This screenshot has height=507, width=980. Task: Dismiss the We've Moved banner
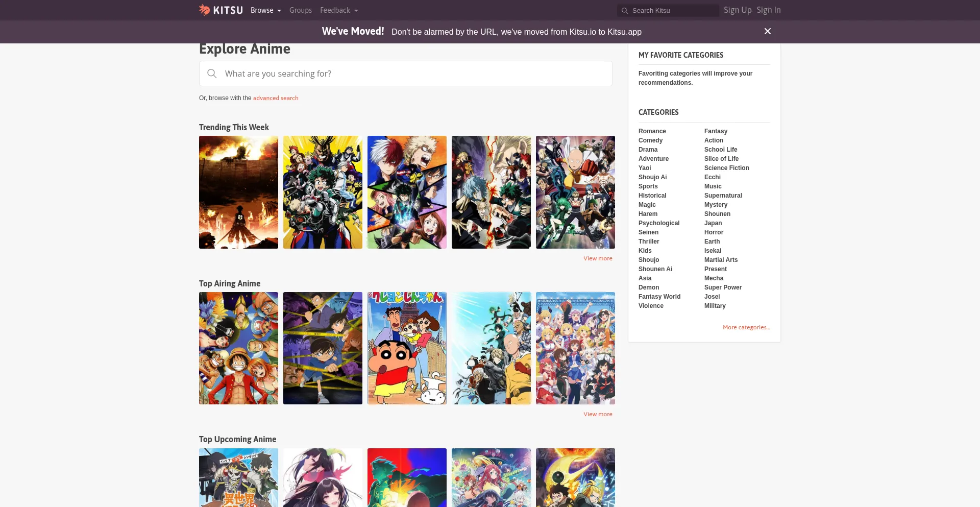767,32
